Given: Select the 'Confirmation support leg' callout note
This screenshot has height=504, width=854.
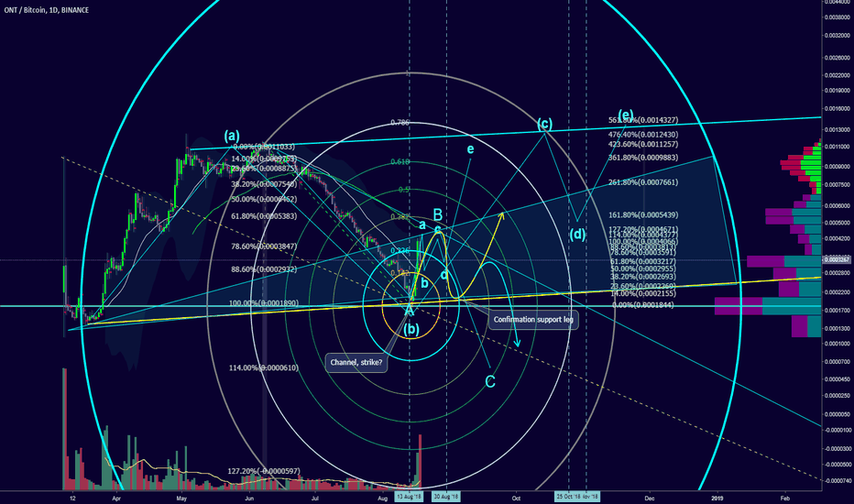Looking at the screenshot, I should pos(533,319).
